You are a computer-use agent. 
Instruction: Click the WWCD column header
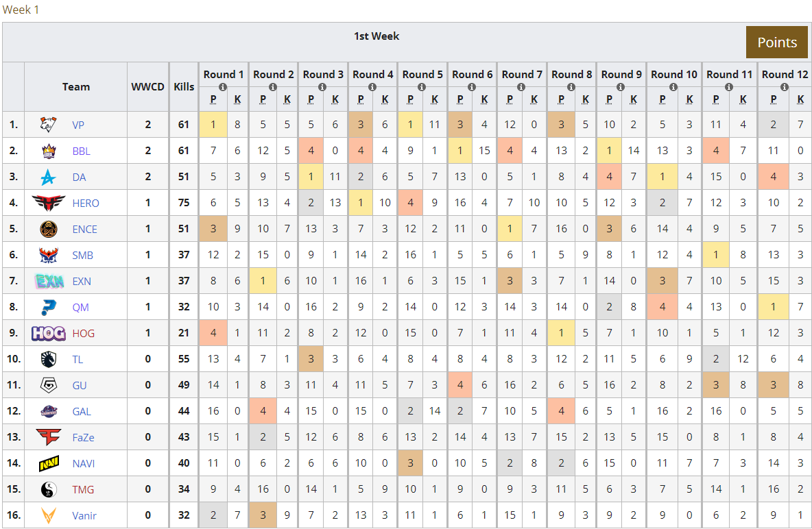click(x=147, y=87)
